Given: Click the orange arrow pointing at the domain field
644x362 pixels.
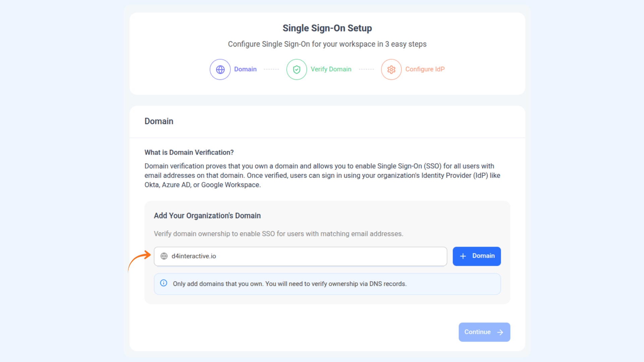Looking at the screenshot, I should 140,259.
